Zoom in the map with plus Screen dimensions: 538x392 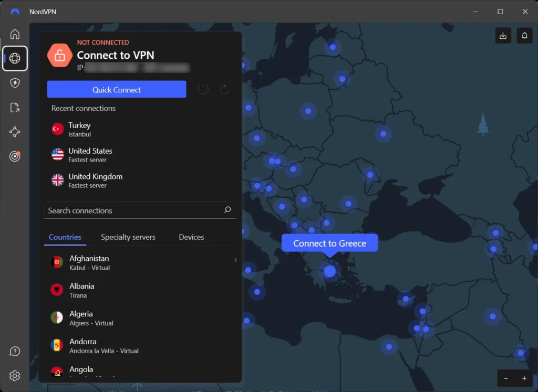pyautogui.click(x=524, y=378)
